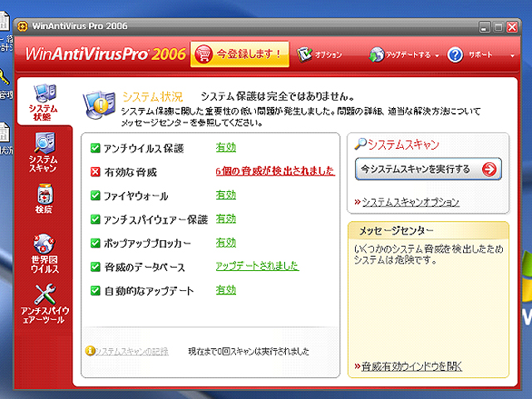Open the 検疫 quarantine sidebar tab
Screen dimensions: 532x399
[x=44, y=199]
